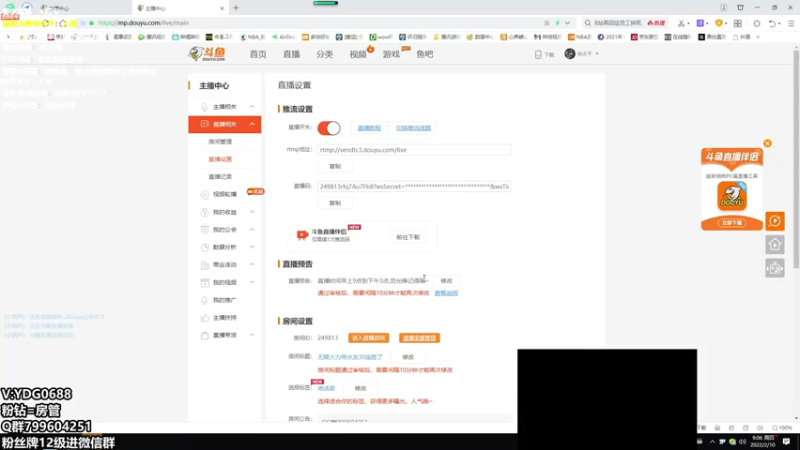Open the browser extensions grid icon
Screen dimensions: 800x450
point(738,23)
